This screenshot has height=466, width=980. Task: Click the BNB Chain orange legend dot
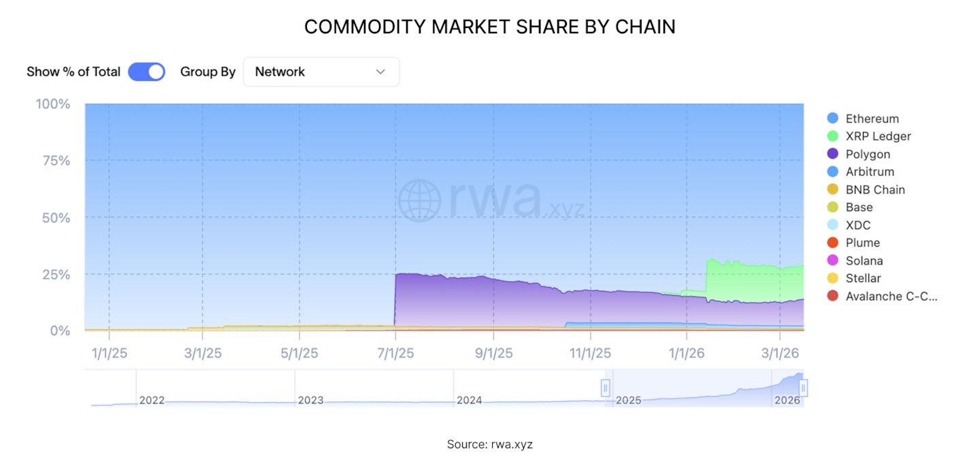(x=832, y=189)
